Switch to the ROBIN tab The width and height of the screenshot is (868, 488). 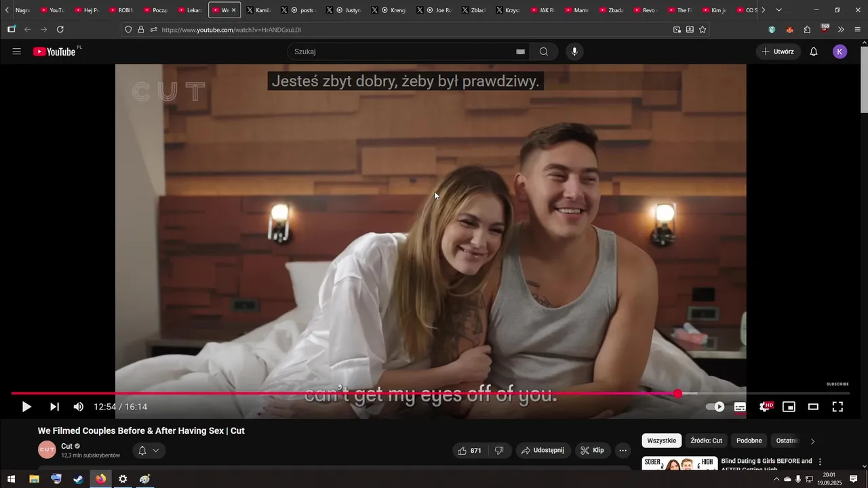[x=120, y=10]
